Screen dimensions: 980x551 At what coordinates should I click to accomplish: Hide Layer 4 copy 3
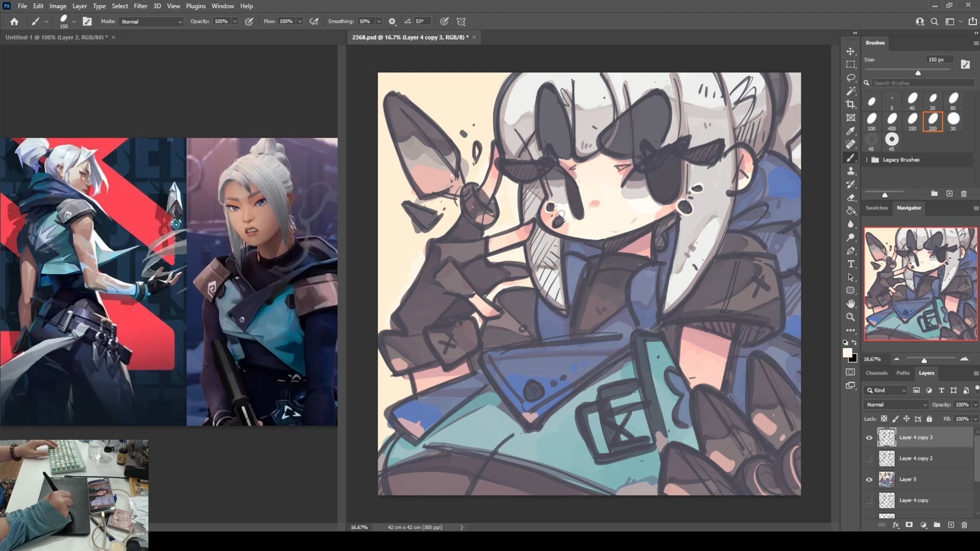point(869,438)
